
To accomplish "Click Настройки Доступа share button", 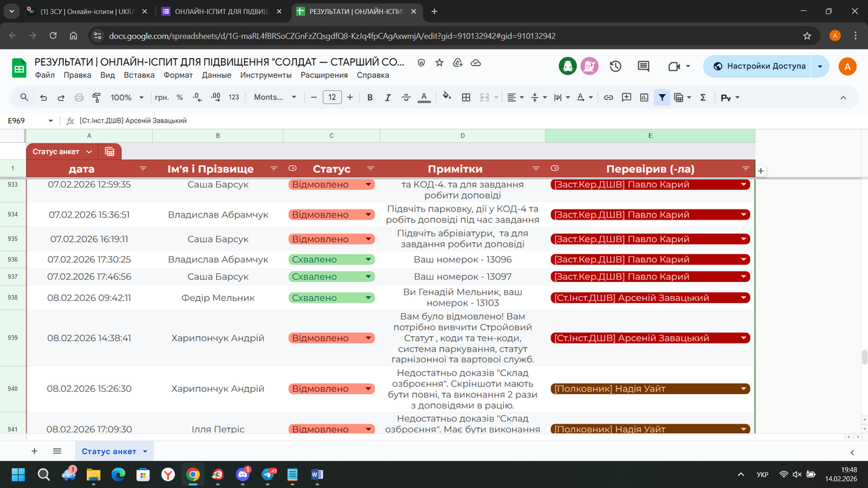I will 758,66.
